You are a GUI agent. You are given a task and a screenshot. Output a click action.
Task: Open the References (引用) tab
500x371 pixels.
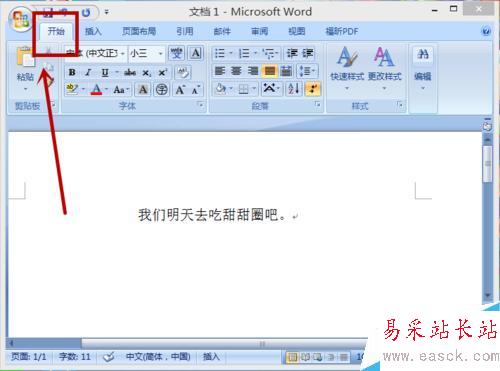pos(185,31)
